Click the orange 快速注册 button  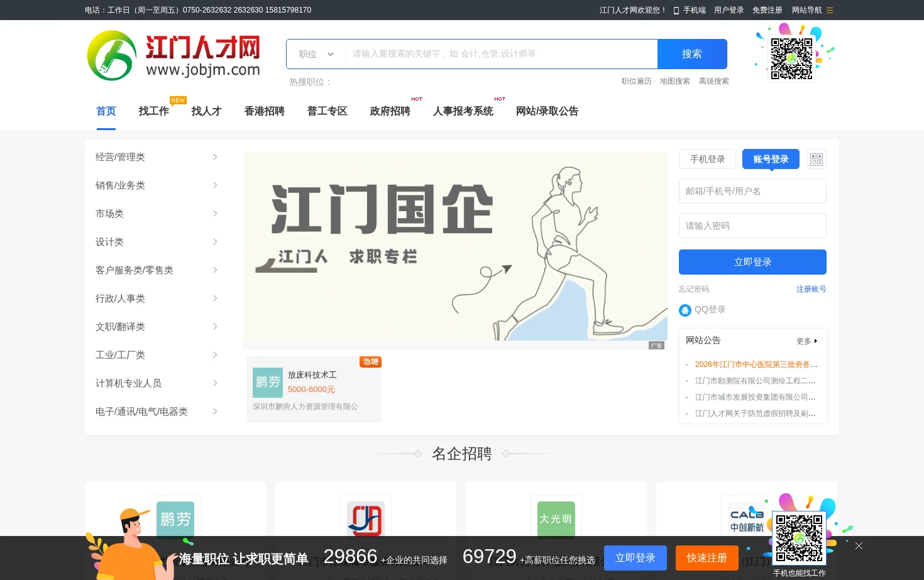(x=707, y=558)
